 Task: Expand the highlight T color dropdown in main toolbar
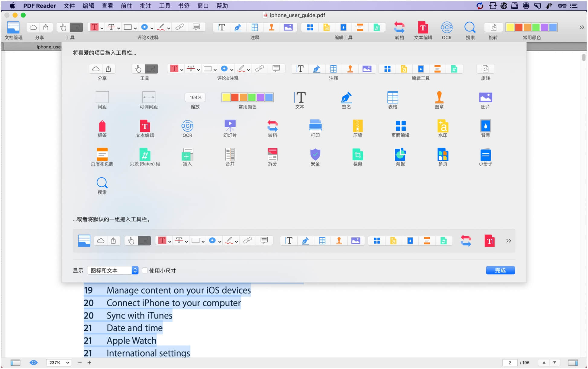coord(102,28)
